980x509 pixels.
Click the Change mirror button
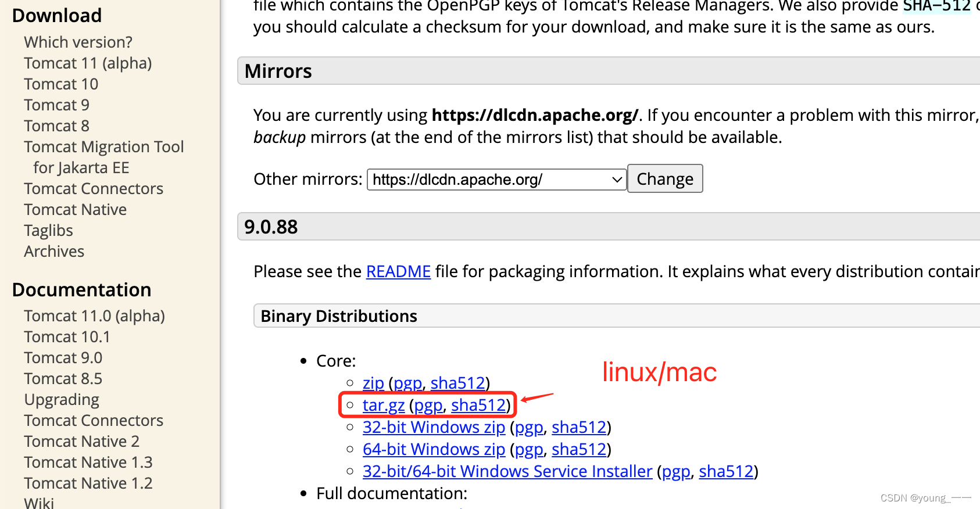(x=665, y=179)
